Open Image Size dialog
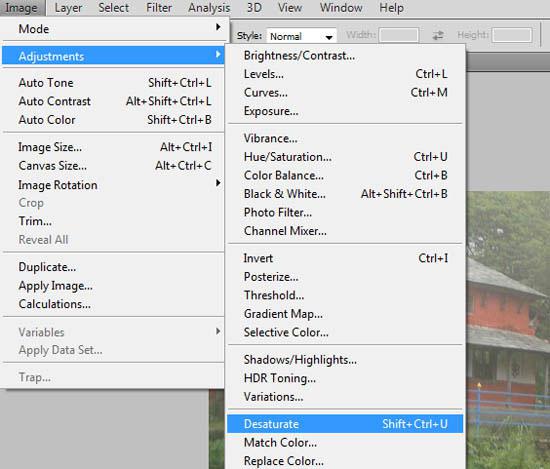The image size is (550, 469). point(113,147)
